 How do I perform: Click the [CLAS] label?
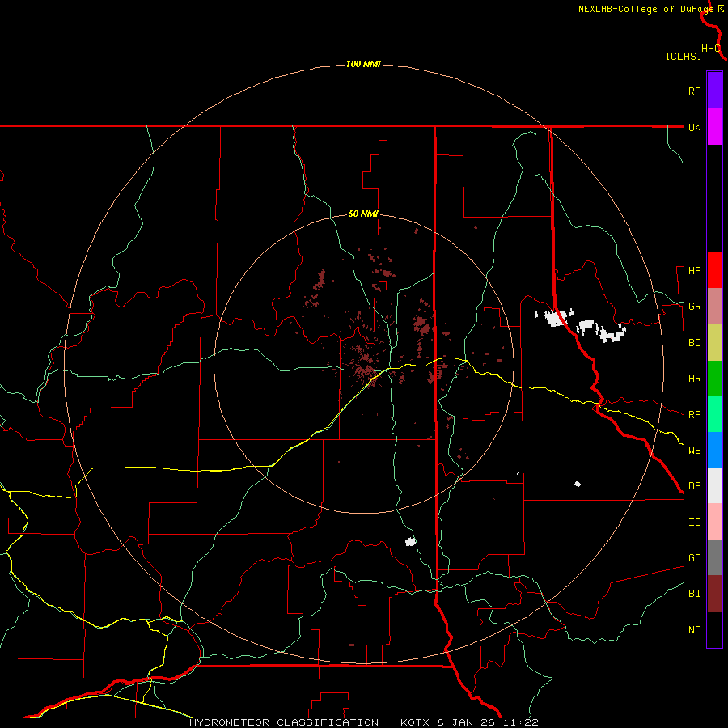click(x=684, y=56)
